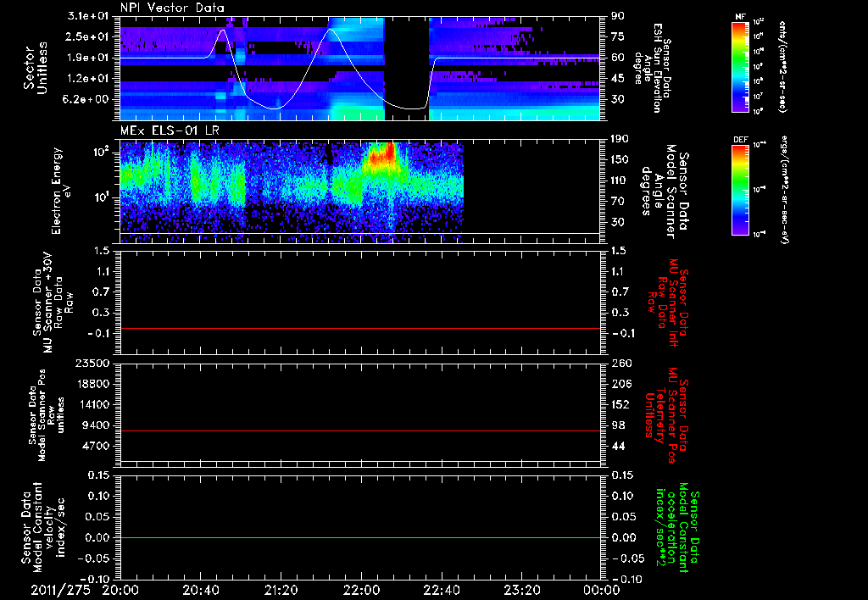Click the "9400" Scanner Pos tick label
The height and width of the screenshot is (600, 868).
click(96, 425)
